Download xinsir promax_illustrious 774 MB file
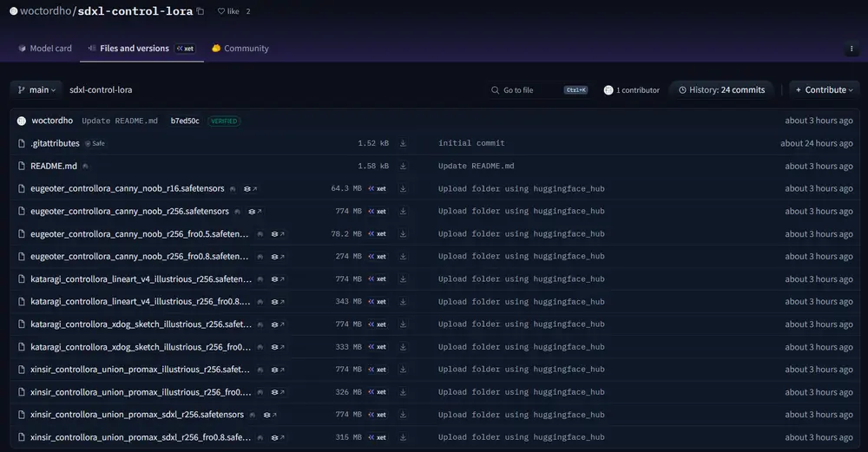The image size is (868, 452). click(x=403, y=370)
